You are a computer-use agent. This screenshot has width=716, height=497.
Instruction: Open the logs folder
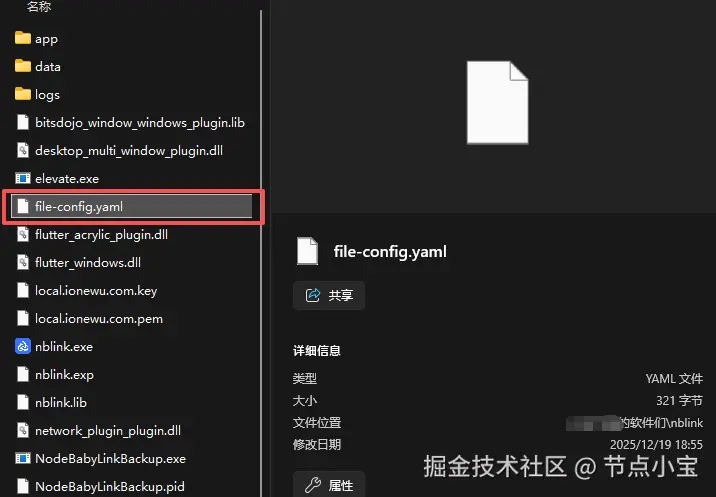[37, 95]
